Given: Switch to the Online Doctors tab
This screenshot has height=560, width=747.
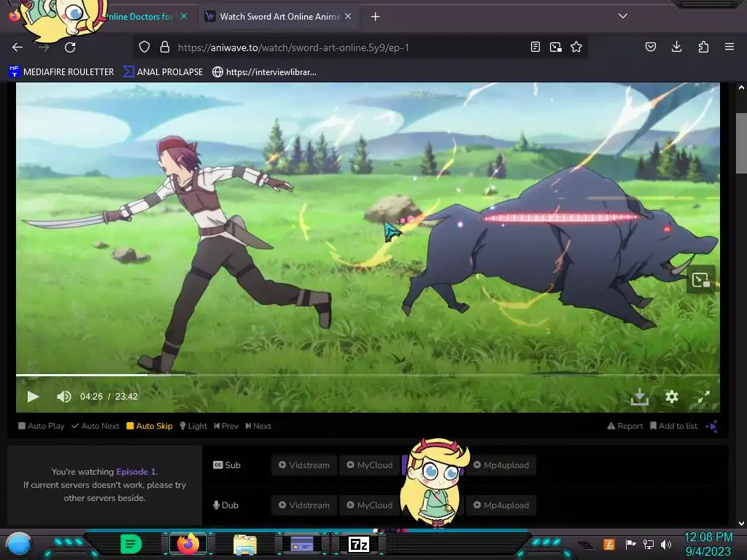Looking at the screenshot, I should [x=138, y=17].
